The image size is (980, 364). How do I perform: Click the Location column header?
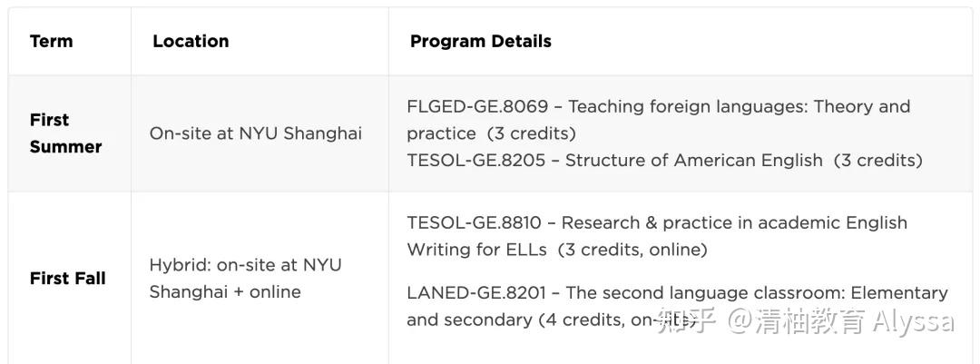coord(191,41)
